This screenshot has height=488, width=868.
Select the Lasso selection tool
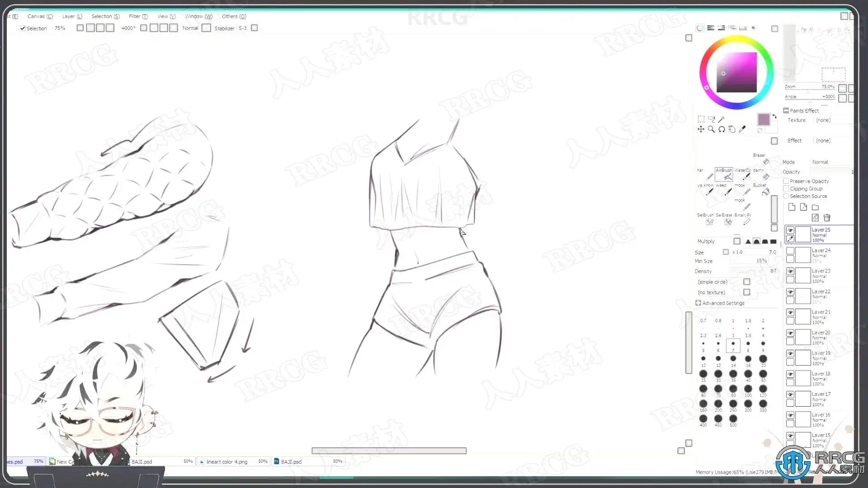point(711,119)
